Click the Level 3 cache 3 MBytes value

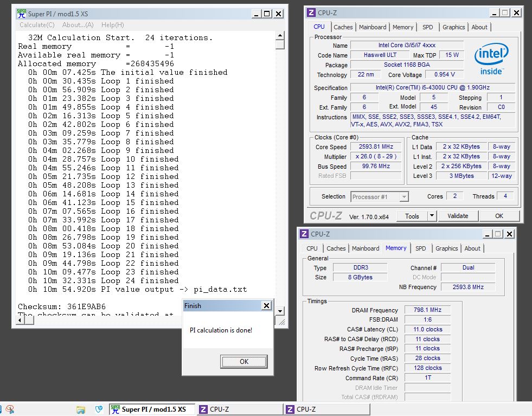[x=462, y=176]
